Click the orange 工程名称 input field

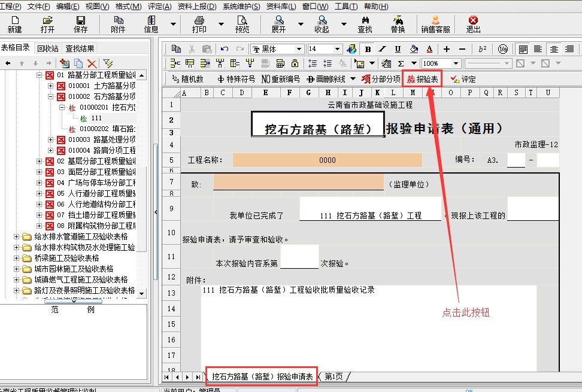pyautogui.click(x=327, y=160)
